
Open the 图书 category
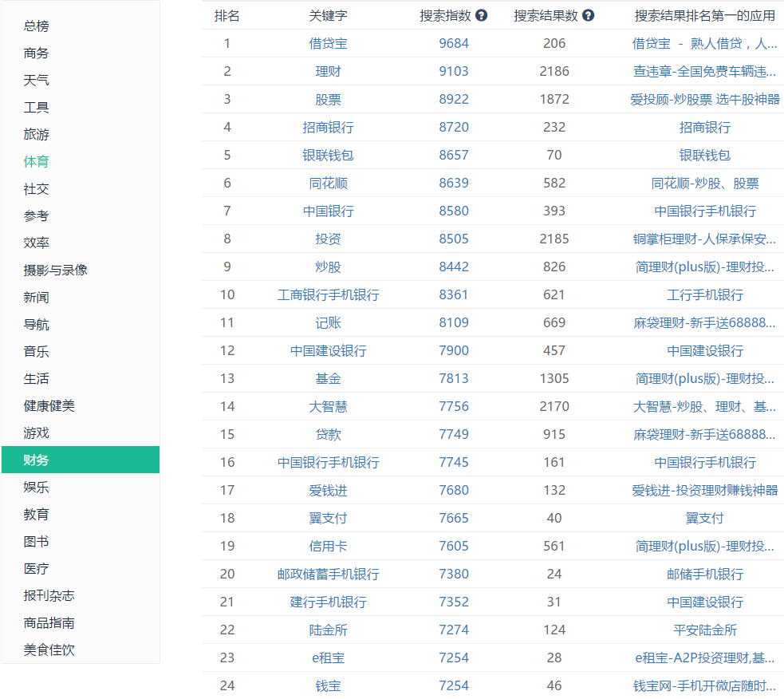[36, 542]
